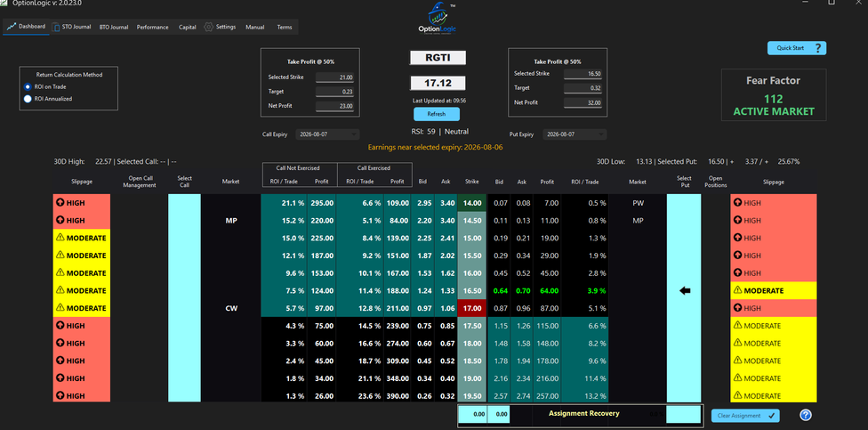Click the 13.2 % put ROI value

click(x=594, y=395)
